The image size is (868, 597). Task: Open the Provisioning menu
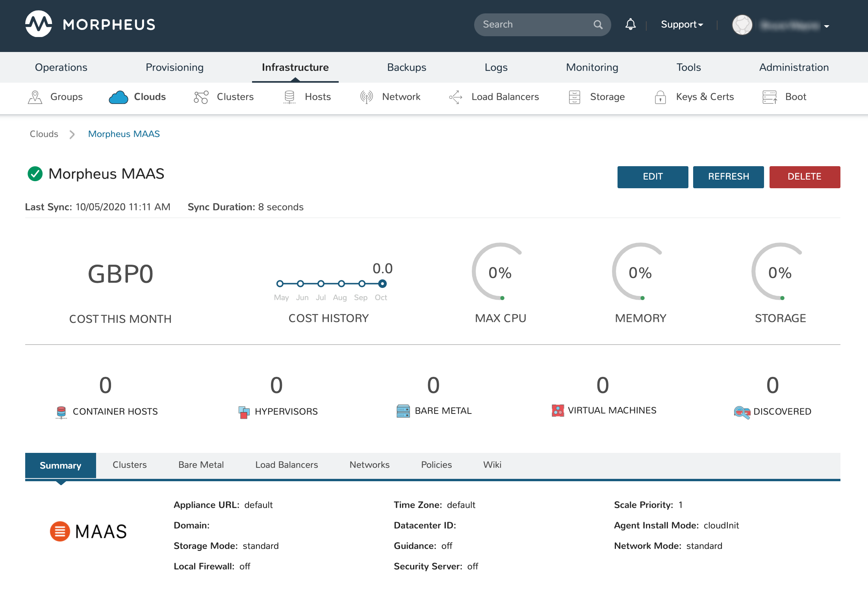tap(174, 67)
